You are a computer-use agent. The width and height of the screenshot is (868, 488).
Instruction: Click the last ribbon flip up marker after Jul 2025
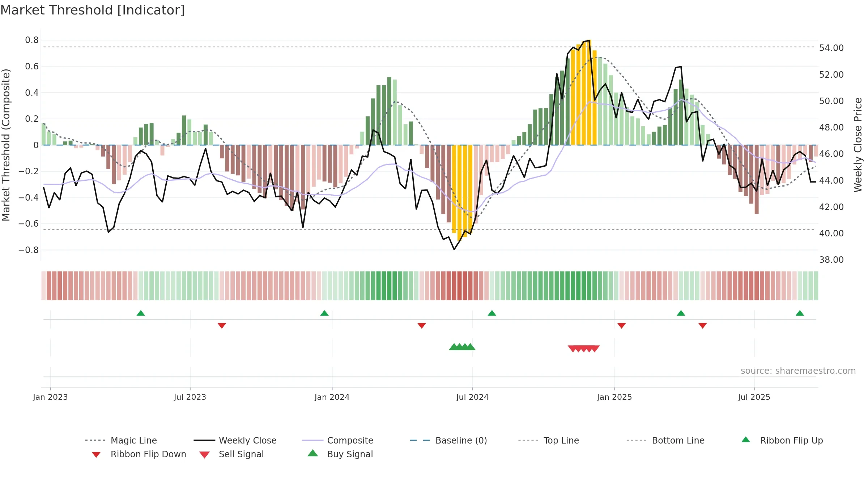tap(800, 313)
